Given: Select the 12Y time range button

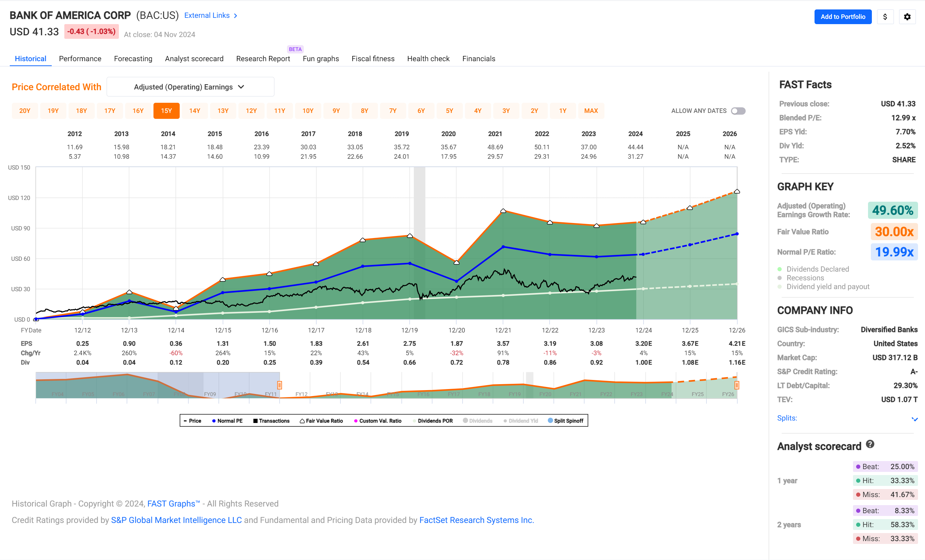Looking at the screenshot, I should click(251, 111).
